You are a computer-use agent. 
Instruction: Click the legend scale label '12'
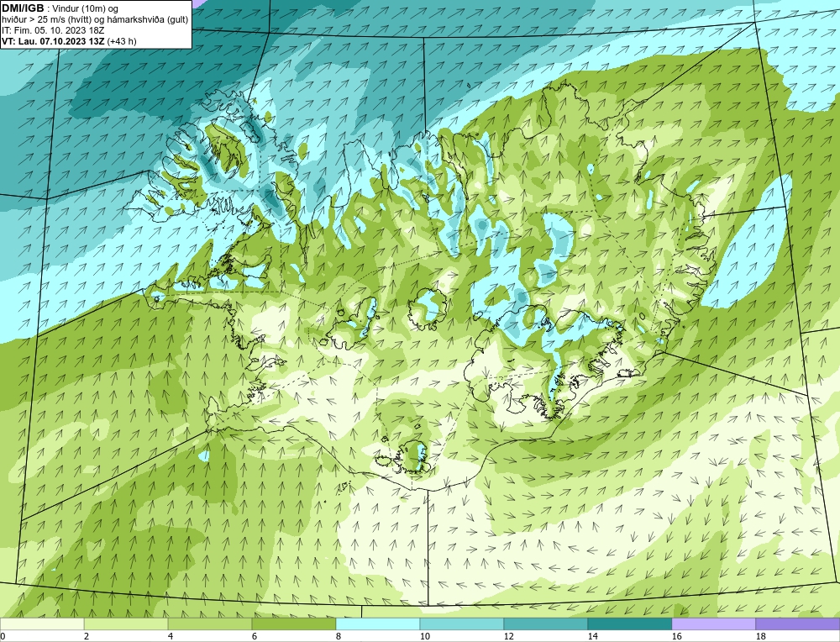coord(508,636)
